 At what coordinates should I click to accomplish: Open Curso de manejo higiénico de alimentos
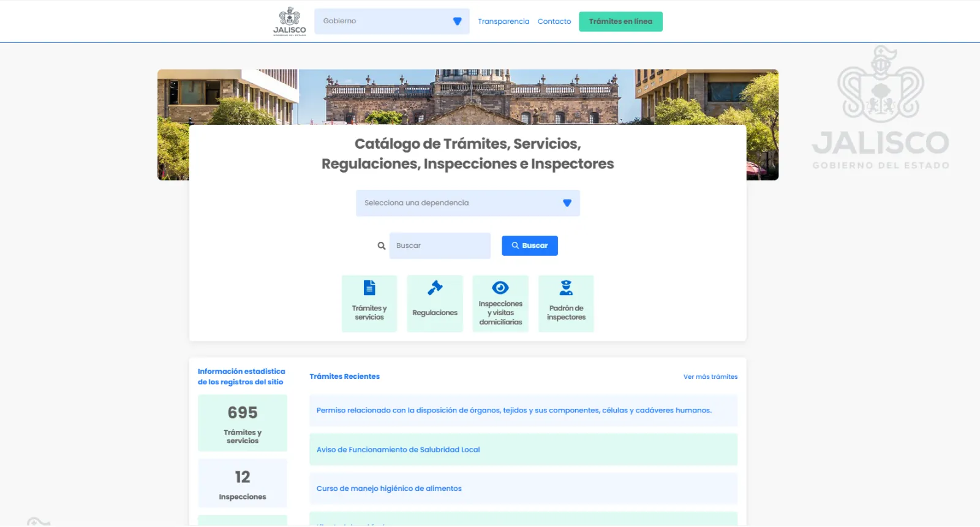tap(523, 488)
